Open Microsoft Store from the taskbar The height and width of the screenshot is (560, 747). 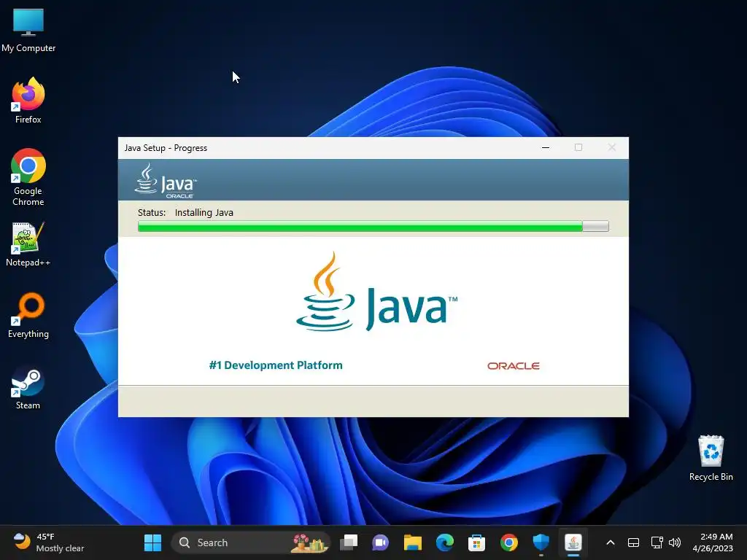tap(477, 542)
